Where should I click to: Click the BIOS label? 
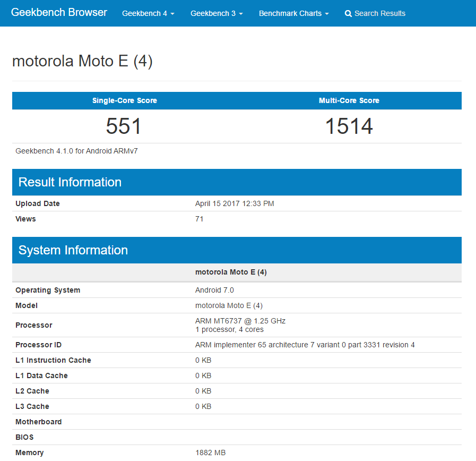pyautogui.click(x=24, y=437)
